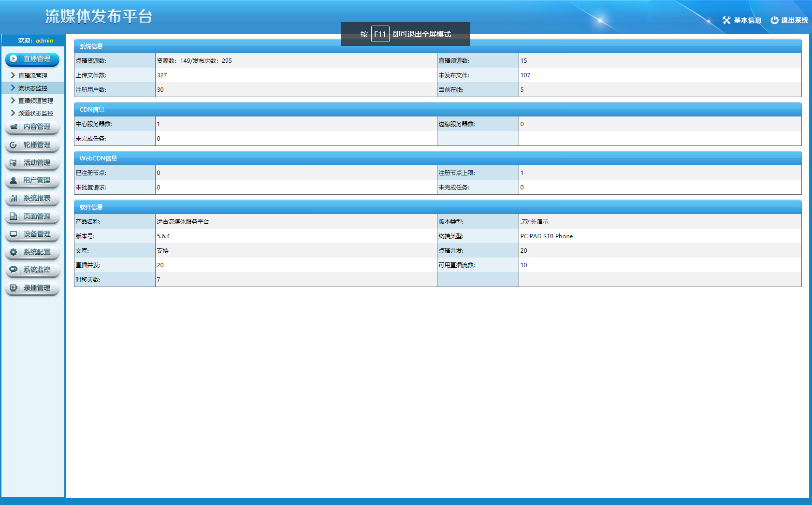The height and width of the screenshot is (505, 812).
Task: Click the version number 5.6.4
Action: (163, 236)
